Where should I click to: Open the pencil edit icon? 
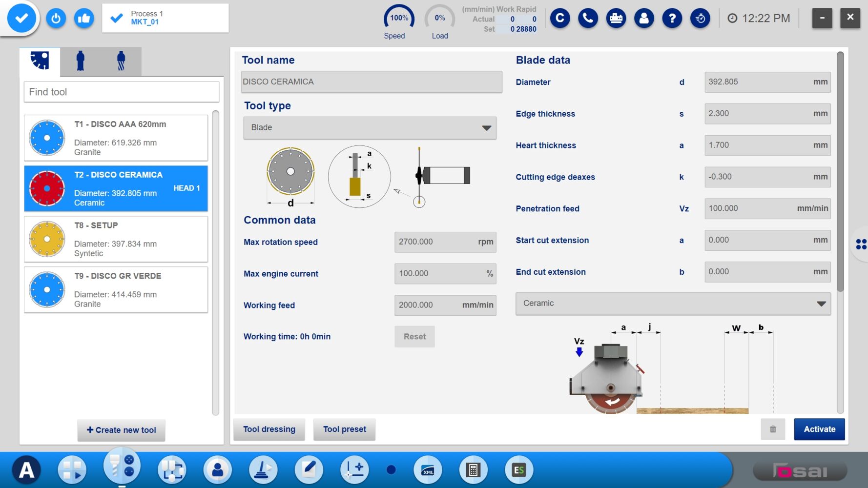(309, 470)
